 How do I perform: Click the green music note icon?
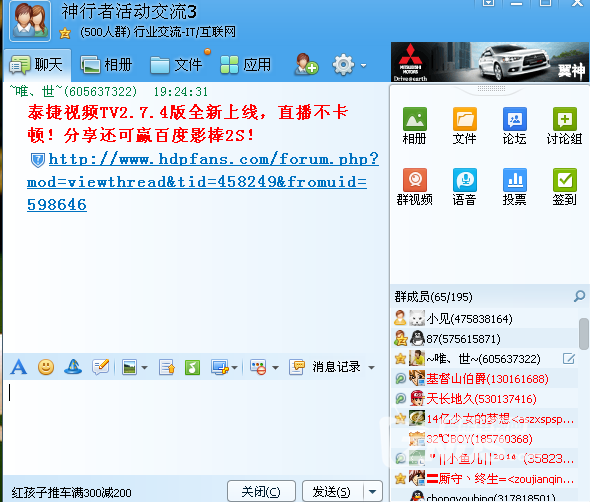tap(192, 367)
